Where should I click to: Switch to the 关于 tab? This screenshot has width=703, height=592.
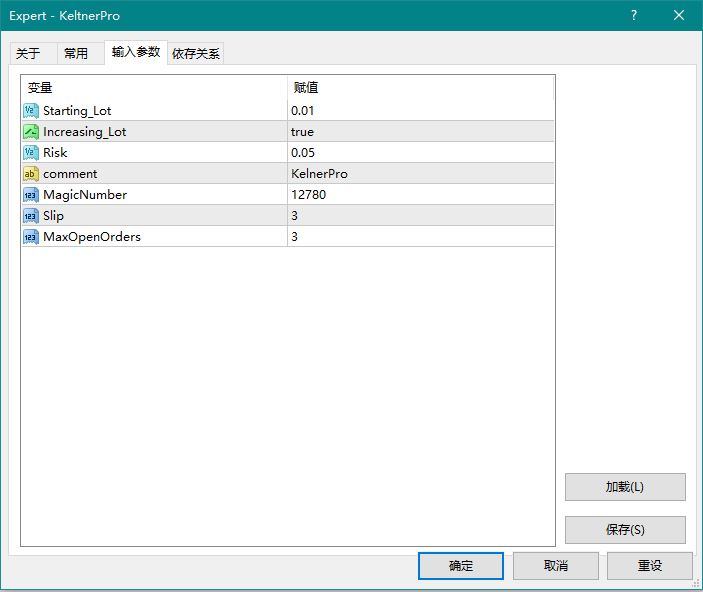29,54
